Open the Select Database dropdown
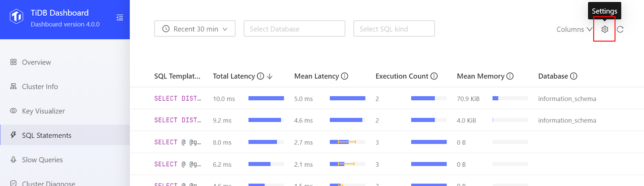644x186 pixels. [x=294, y=29]
